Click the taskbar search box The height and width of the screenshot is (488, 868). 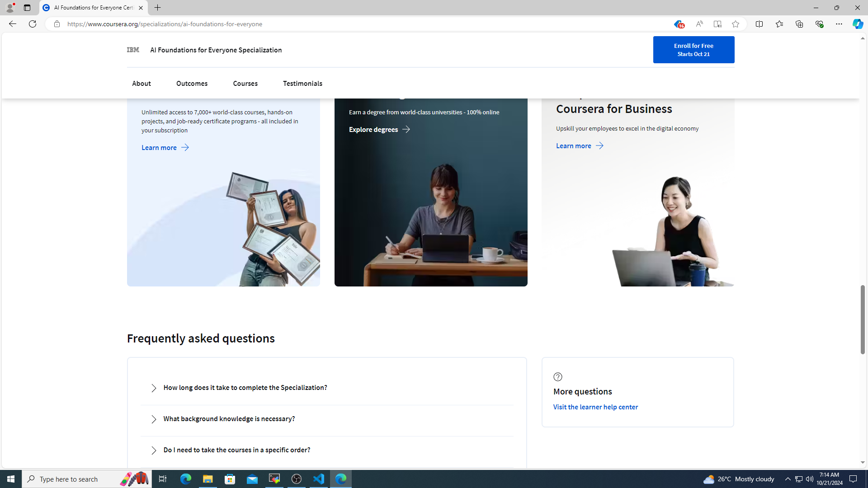[87, 479]
